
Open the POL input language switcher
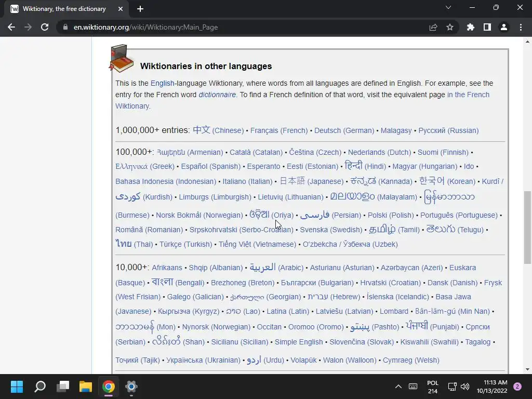tap(433, 387)
